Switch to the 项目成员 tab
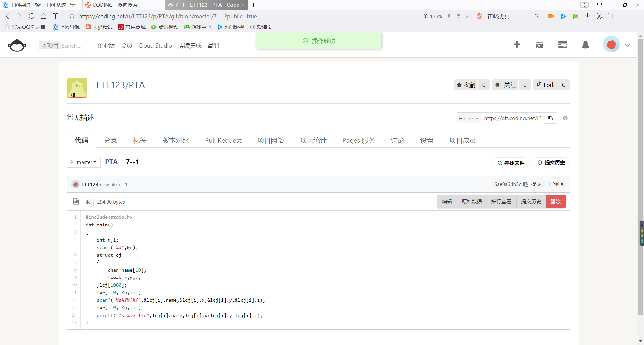 coord(463,140)
